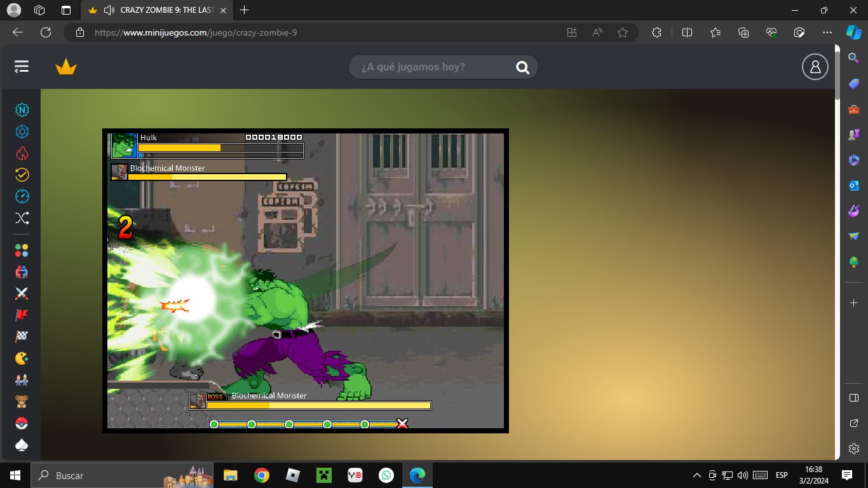Click the Minijuegos crown logo
Image resolution: width=868 pixels, height=488 pixels.
click(x=66, y=67)
